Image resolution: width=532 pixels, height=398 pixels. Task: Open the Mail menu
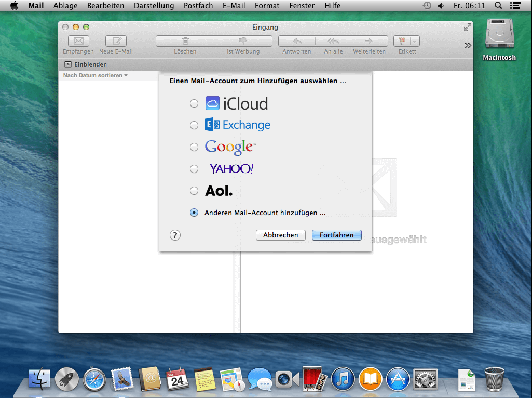click(36, 5)
